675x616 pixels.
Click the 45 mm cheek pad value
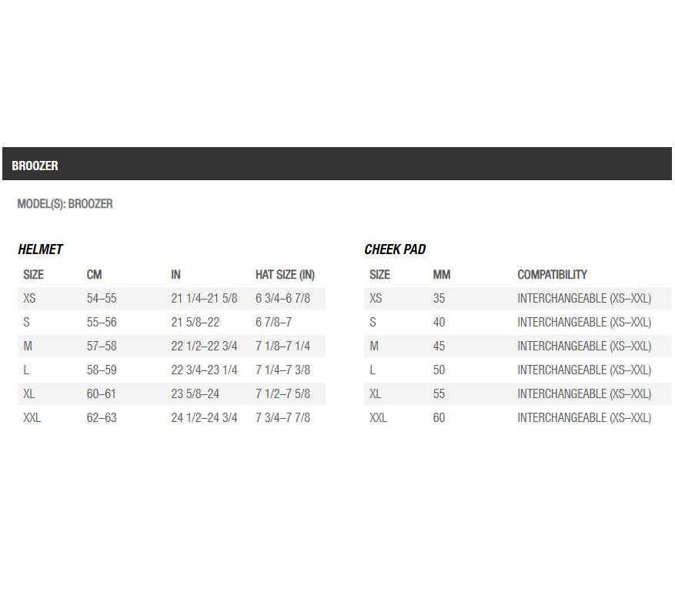[439, 346]
